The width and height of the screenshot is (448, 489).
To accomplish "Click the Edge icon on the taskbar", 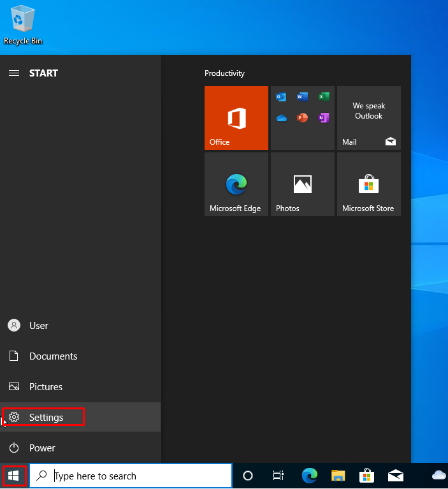I will [309, 476].
